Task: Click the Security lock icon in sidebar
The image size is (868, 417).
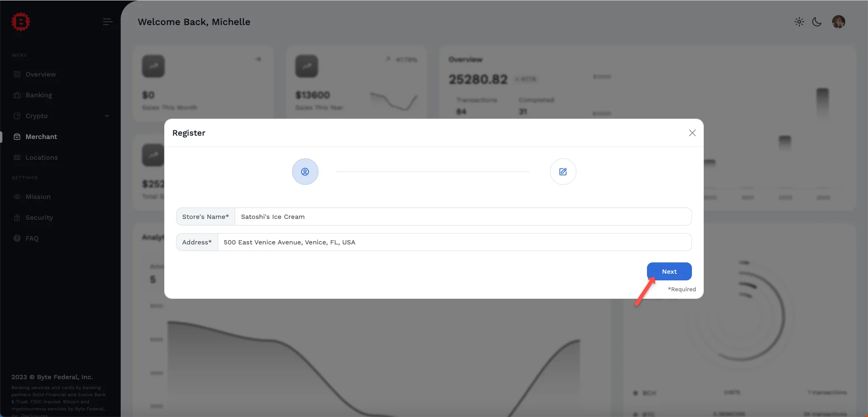Action: pos(17,217)
